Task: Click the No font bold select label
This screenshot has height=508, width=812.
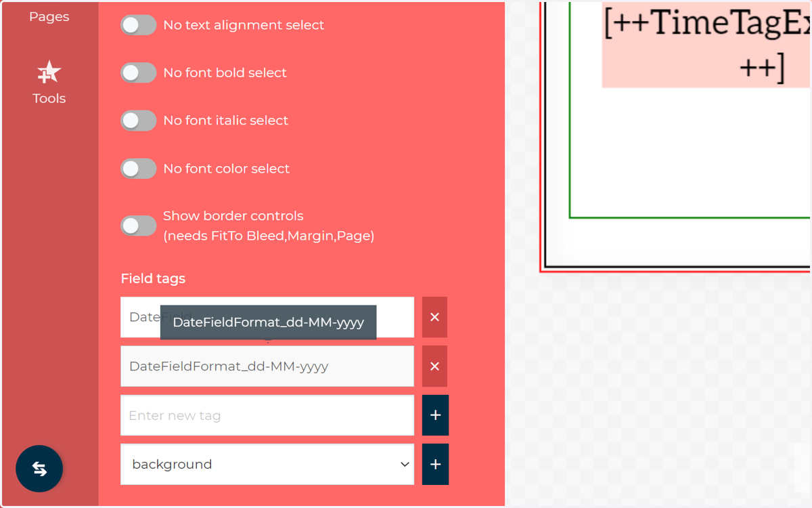Action: point(225,72)
